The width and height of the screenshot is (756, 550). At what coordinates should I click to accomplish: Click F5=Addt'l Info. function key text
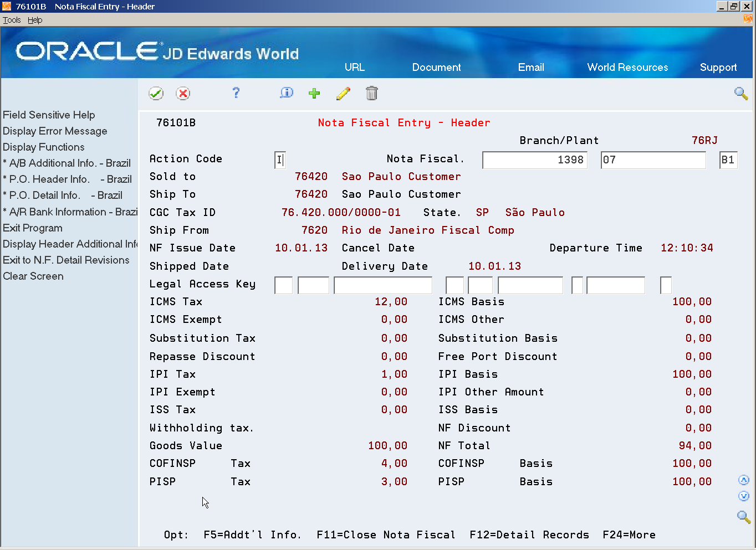coord(253,534)
